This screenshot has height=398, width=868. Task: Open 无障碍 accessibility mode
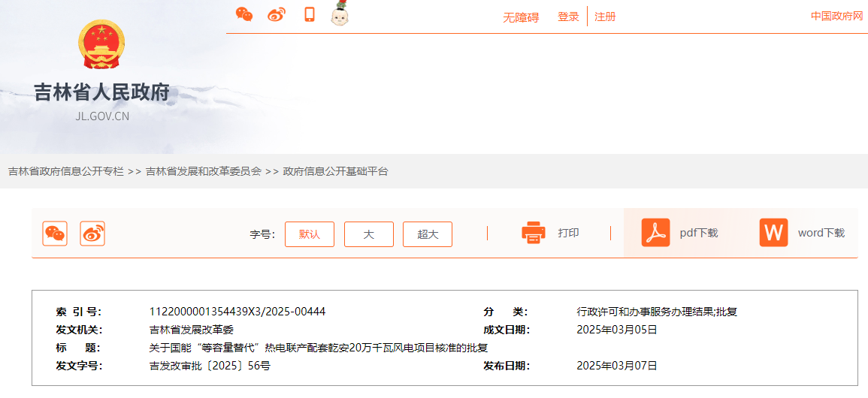point(521,17)
